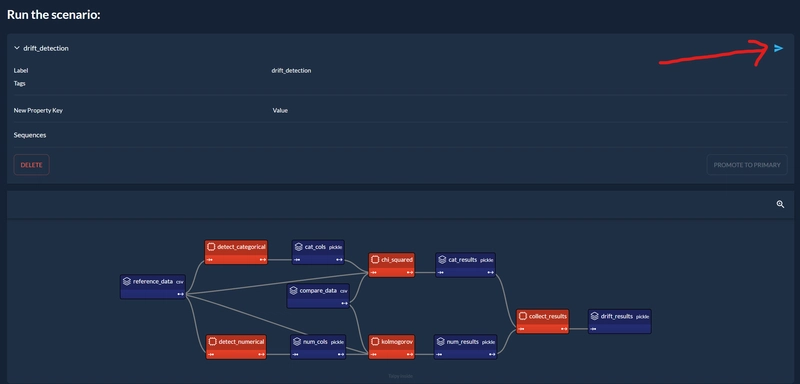Click the collect_results output port
This screenshot has height=384, width=800.
[563, 329]
